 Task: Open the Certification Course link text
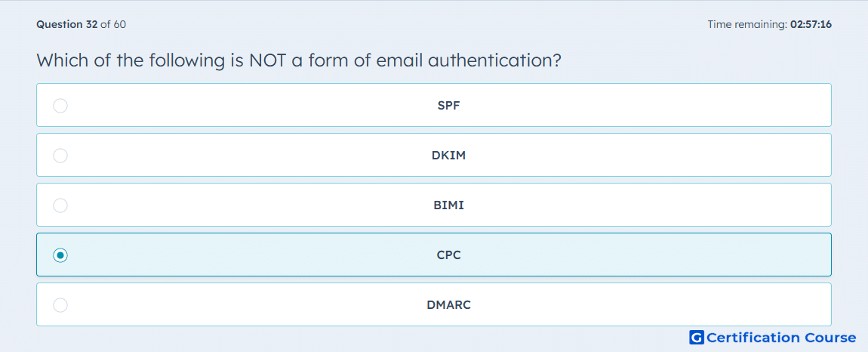781,338
